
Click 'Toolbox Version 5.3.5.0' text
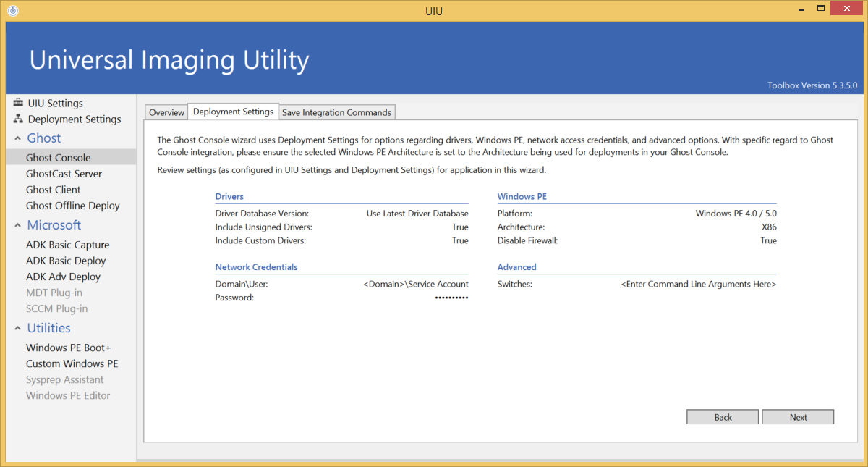click(x=812, y=85)
